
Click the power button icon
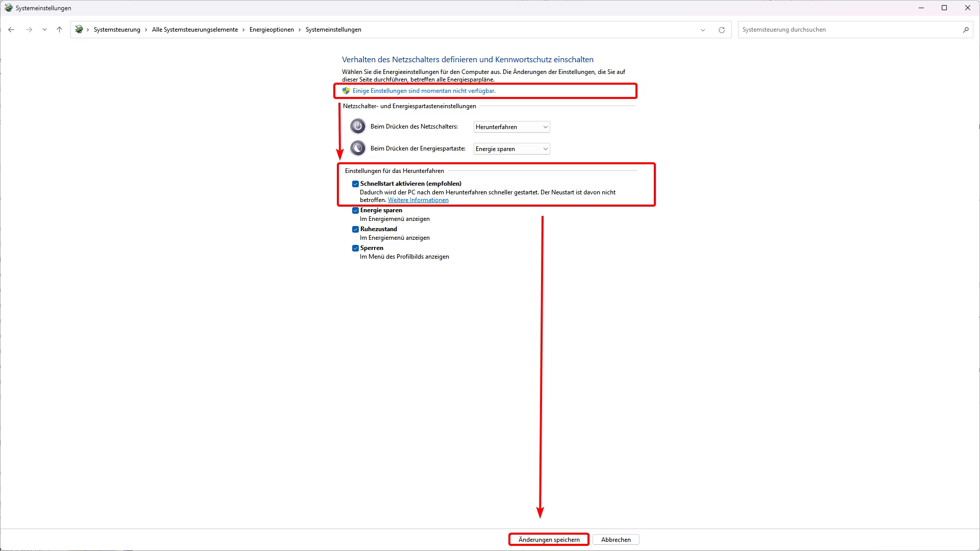click(358, 126)
